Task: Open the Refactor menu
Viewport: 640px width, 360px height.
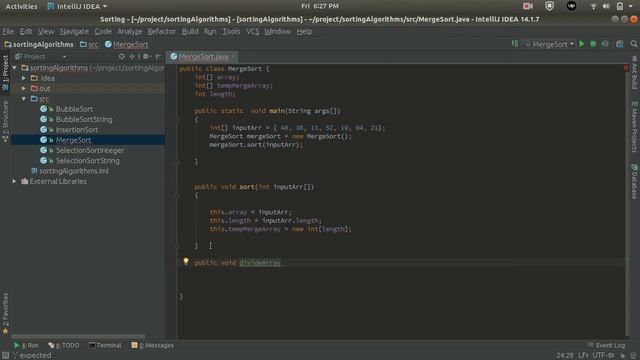Action: [x=162, y=31]
